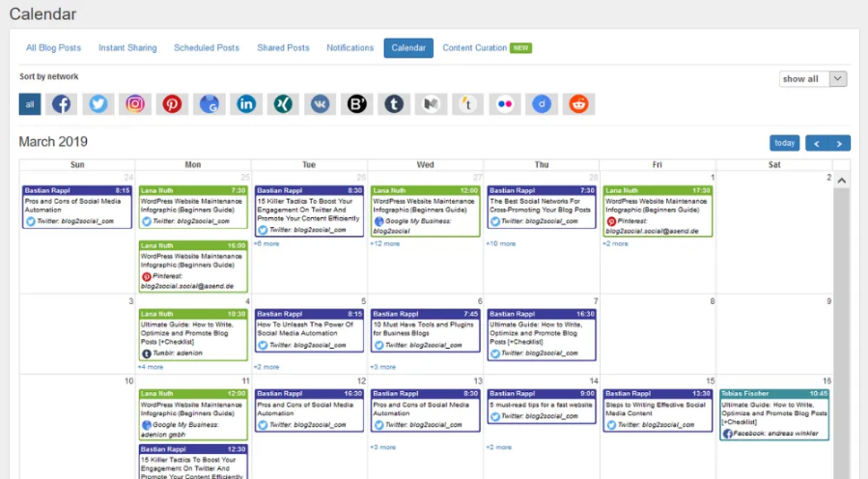This screenshot has width=868, height=479.
Task: Filter by the VK network icon
Action: coord(320,104)
